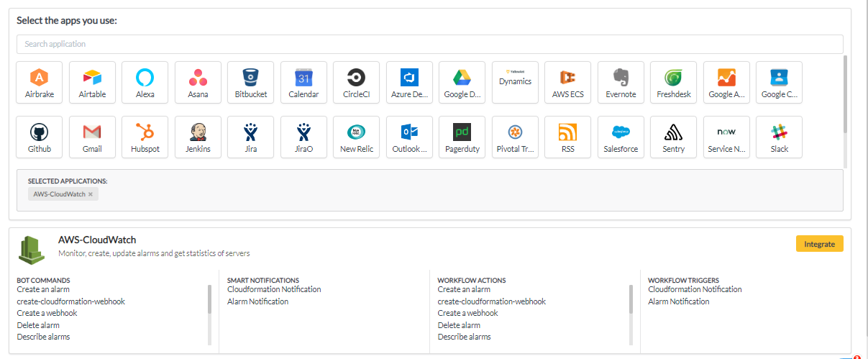Choose the Pagerduty app tile
The height and width of the screenshot is (359, 868).
coord(462,137)
